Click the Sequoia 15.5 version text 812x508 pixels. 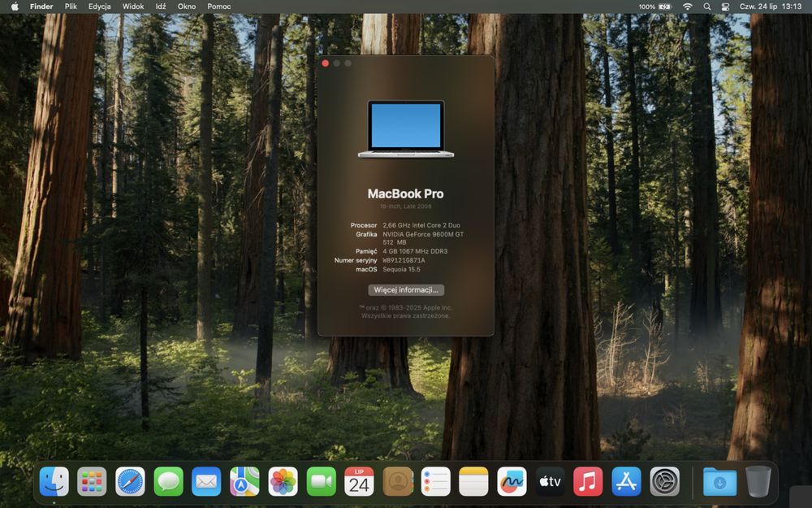pyautogui.click(x=401, y=270)
